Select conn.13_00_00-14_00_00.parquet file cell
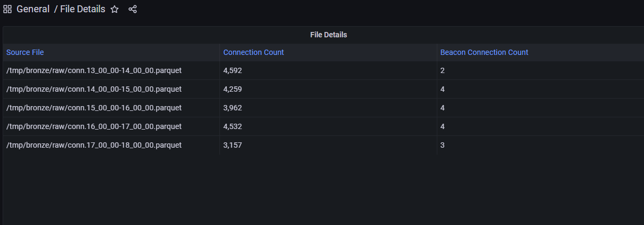The image size is (644, 225). click(x=111, y=70)
